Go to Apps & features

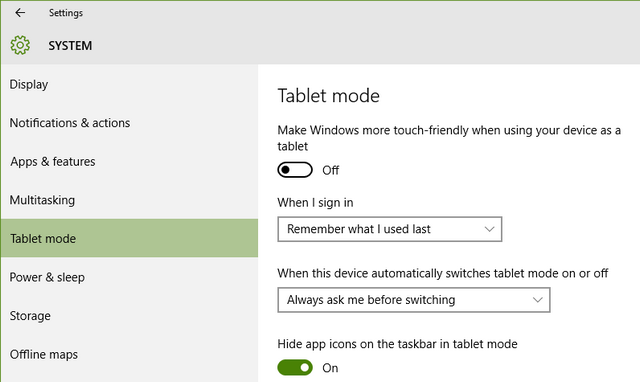pyautogui.click(x=129, y=162)
